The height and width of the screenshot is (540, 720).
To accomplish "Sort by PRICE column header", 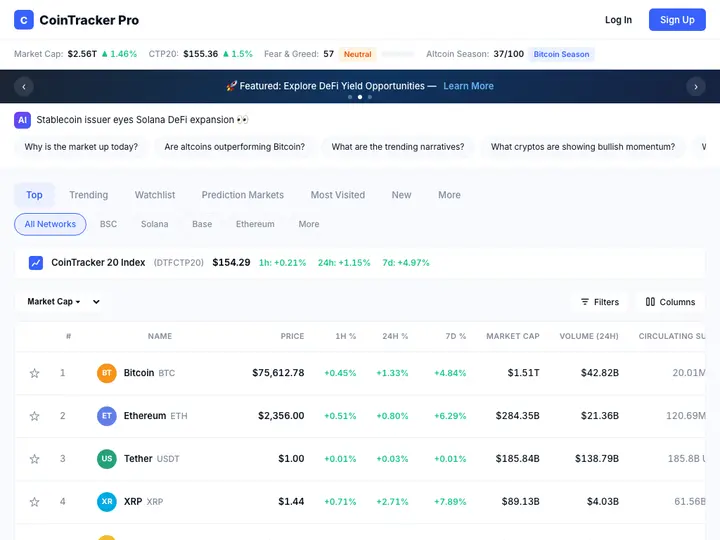I will (x=292, y=336).
